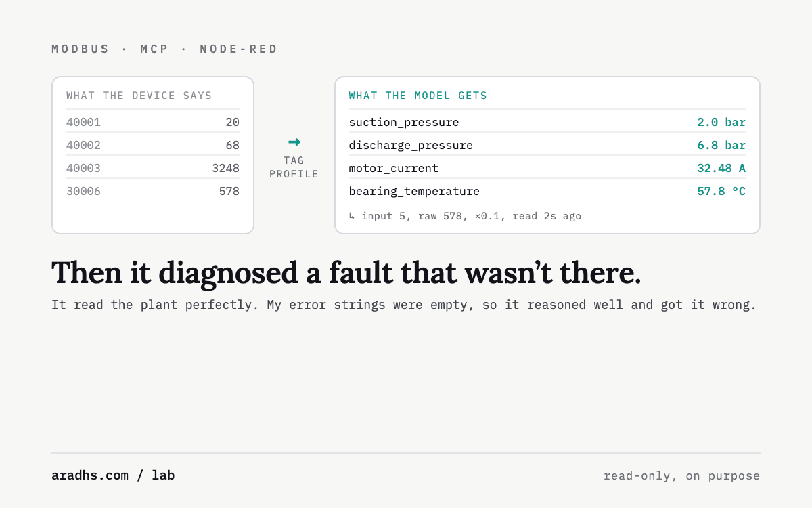
Task: Click the 'Then it diagnosed a fault' headline
Action: [346, 273]
